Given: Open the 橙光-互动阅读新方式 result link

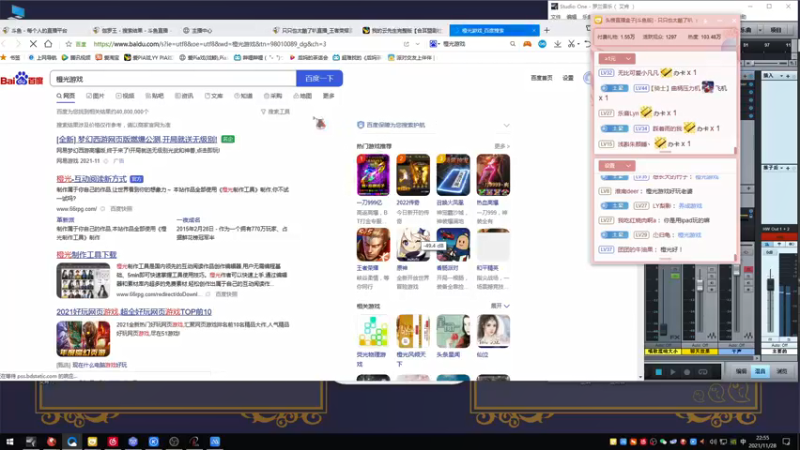Looking at the screenshot, I should (x=92, y=179).
